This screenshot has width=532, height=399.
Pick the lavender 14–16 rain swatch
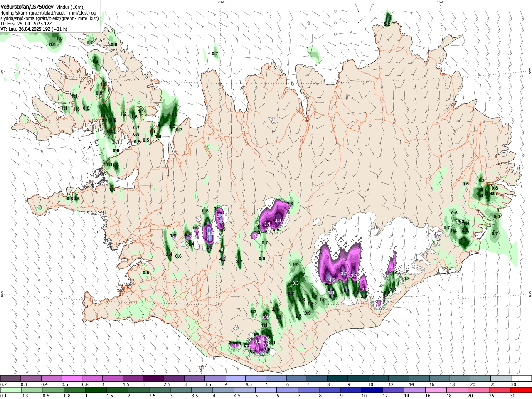tap(415, 390)
